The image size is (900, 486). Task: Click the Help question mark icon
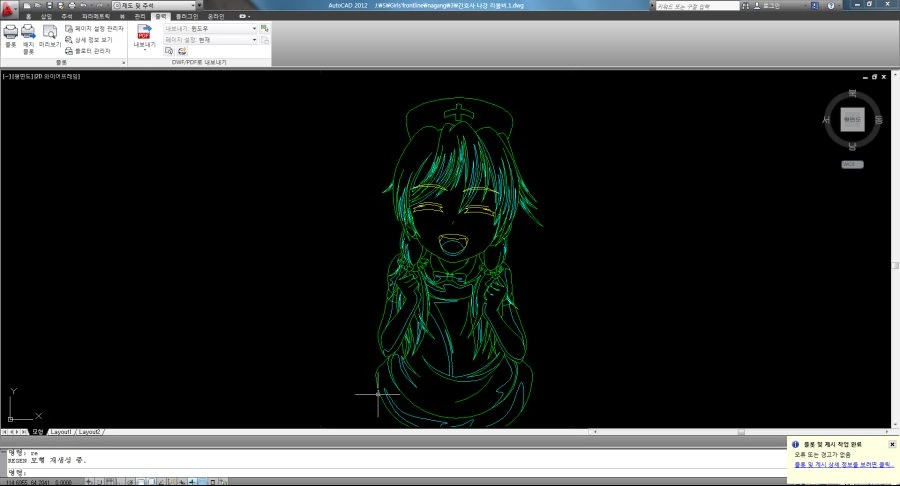[831, 6]
